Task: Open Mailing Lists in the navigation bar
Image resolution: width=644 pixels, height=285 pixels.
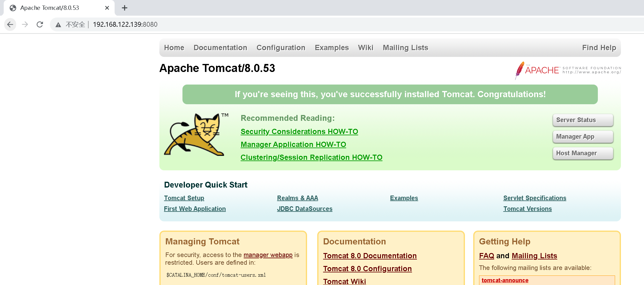Action: point(406,48)
